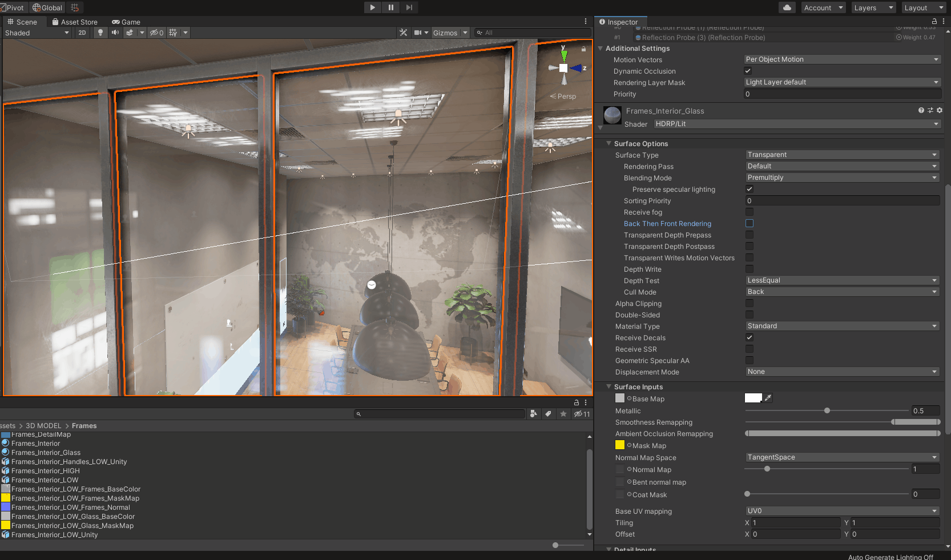Open the Shaded draw mode dropdown

pyautogui.click(x=37, y=33)
